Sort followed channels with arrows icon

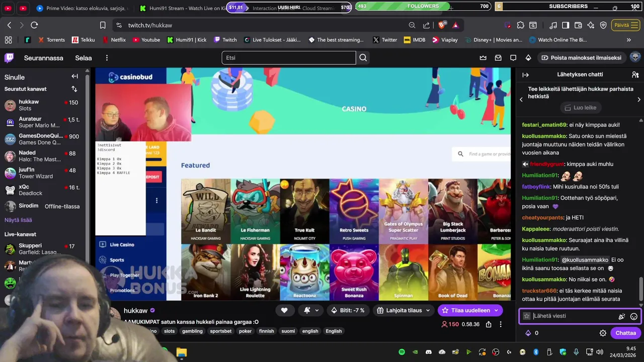click(x=74, y=89)
